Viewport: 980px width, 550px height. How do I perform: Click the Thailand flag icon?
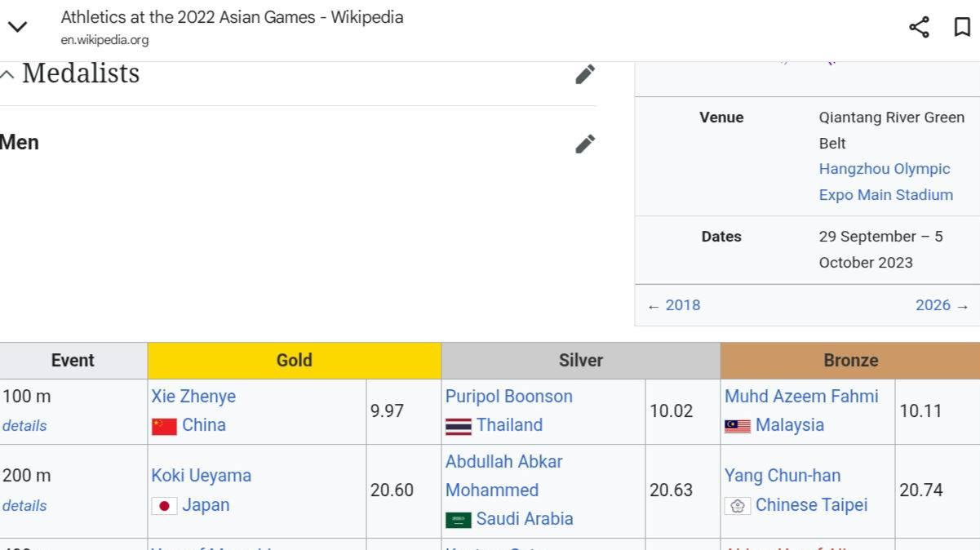click(x=459, y=426)
